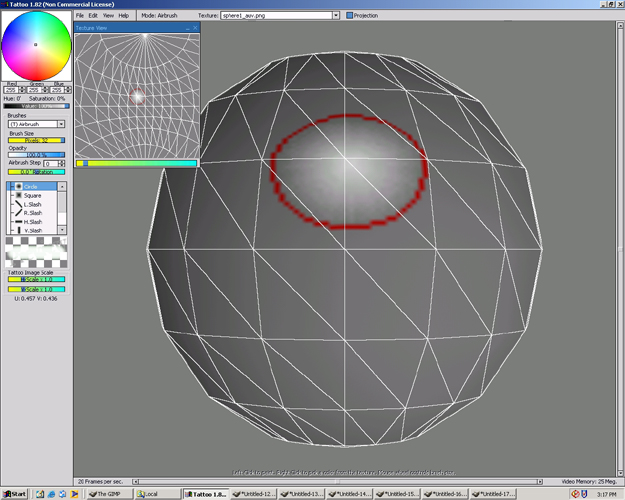Click the UV texture map preview
Image resolution: width=625 pixels, height=500 pixels.
point(137,96)
